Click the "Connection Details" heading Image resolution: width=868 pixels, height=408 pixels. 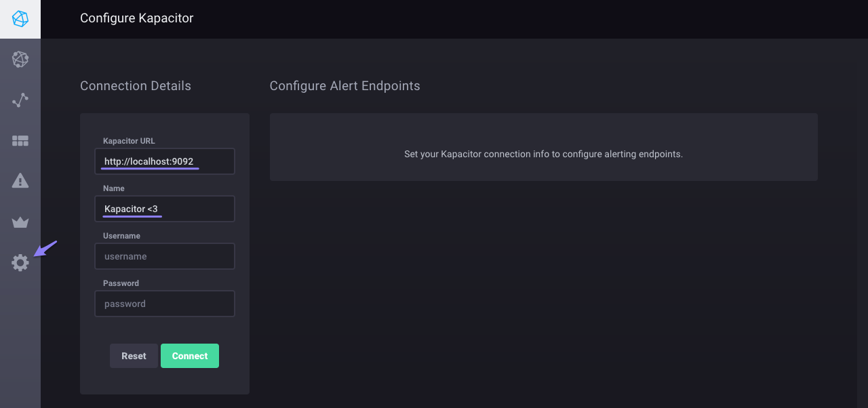(x=136, y=86)
